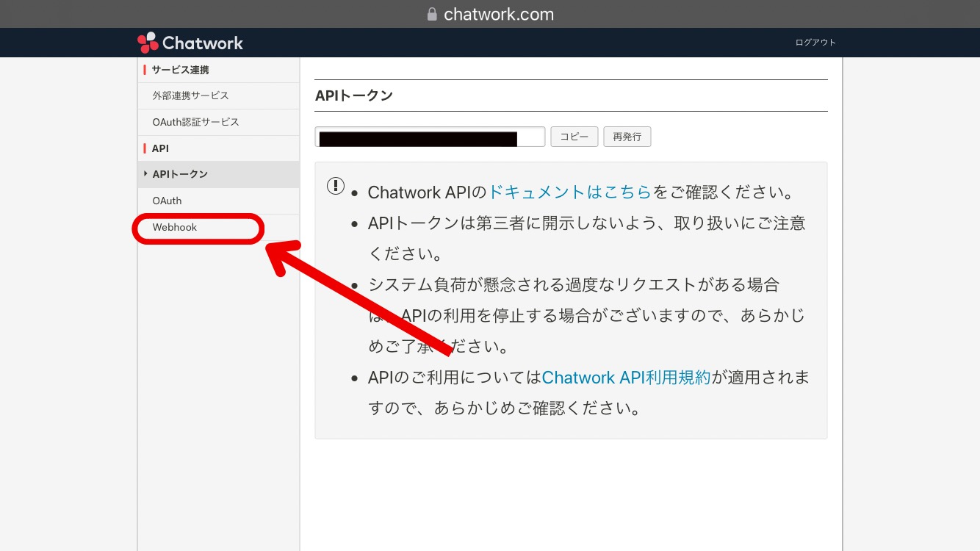Open the Chatwork API利用規約 link
This screenshot has height=551, width=980.
[x=626, y=377]
